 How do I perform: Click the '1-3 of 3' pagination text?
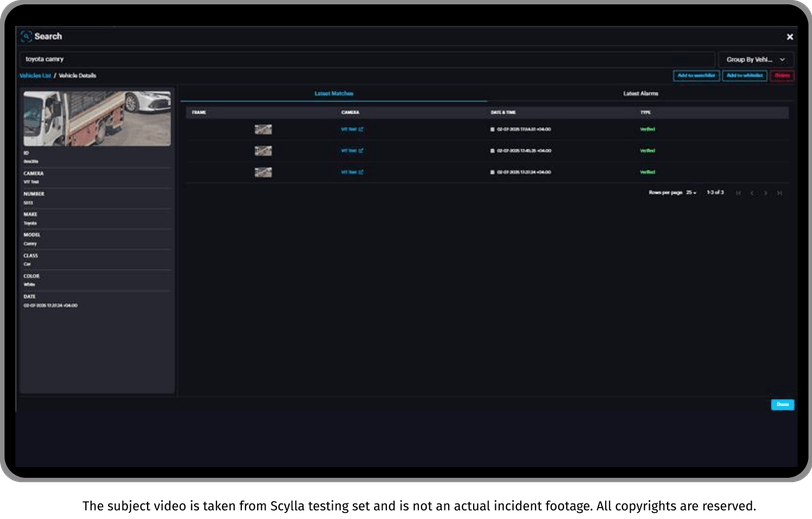(715, 193)
